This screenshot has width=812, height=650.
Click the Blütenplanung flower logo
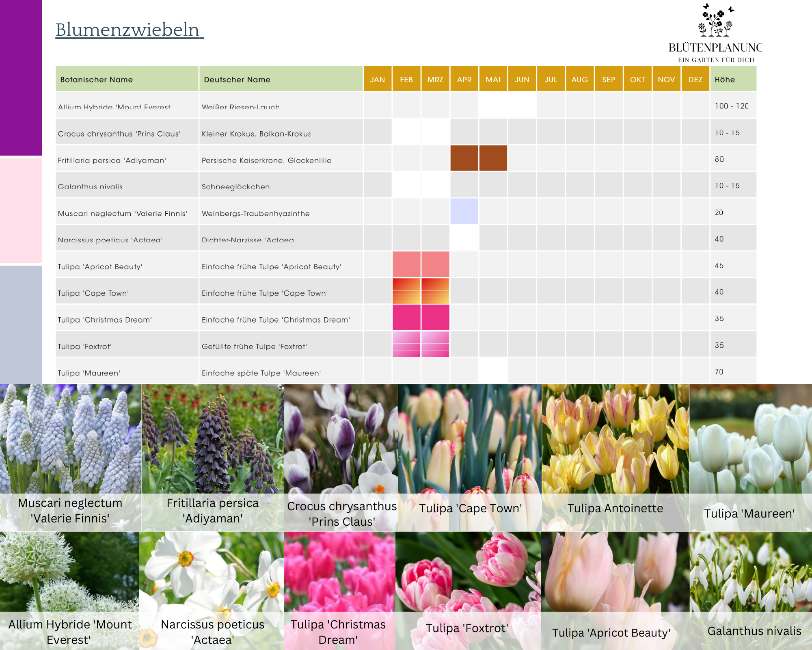[x=715, y=20]
